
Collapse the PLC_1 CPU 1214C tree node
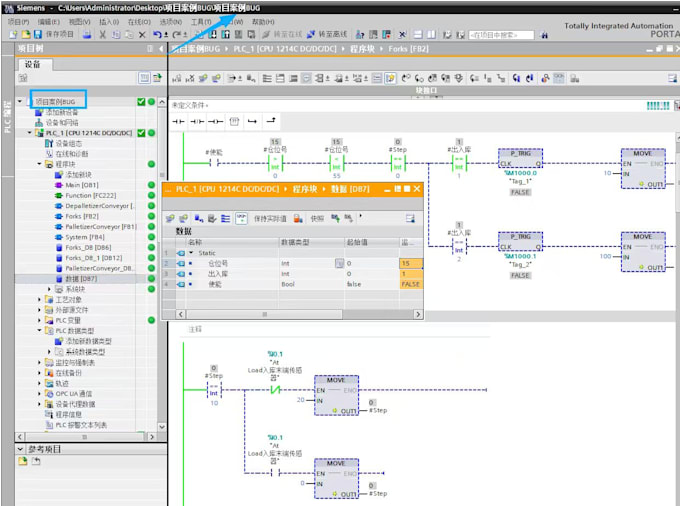29,133
